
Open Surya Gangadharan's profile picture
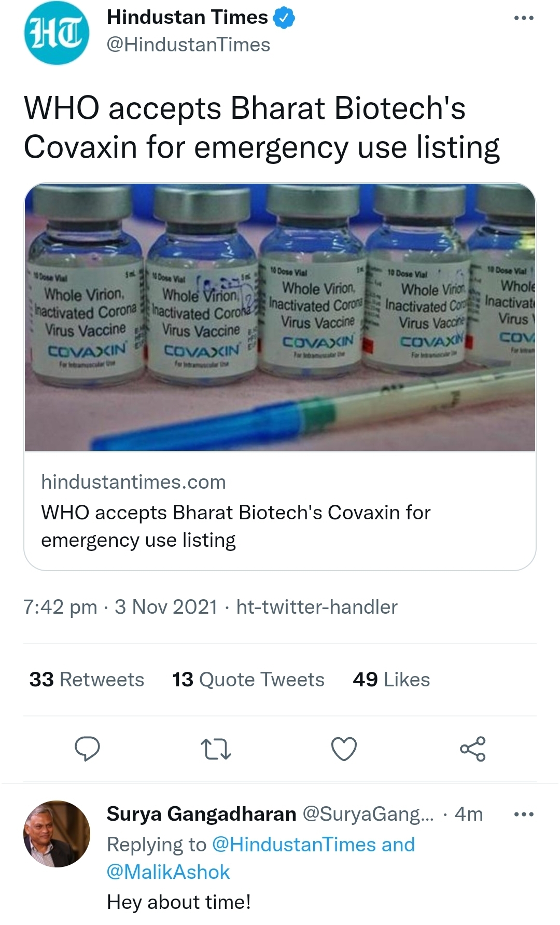click(57, 834)
